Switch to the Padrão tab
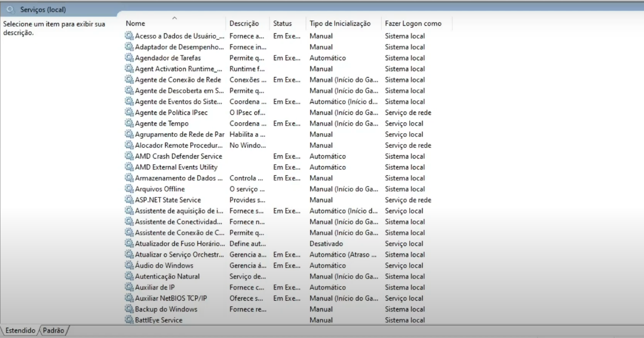Screen dimensions: 644x338 [53, 330]
